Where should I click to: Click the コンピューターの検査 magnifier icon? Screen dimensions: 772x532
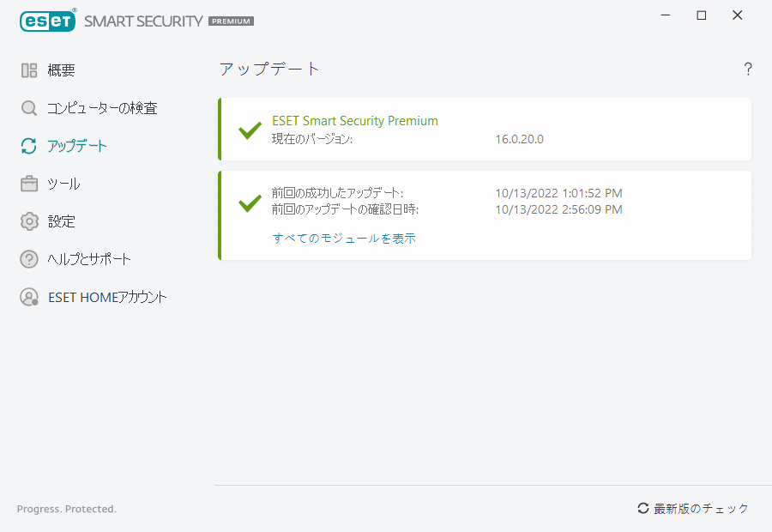(29, 108)
